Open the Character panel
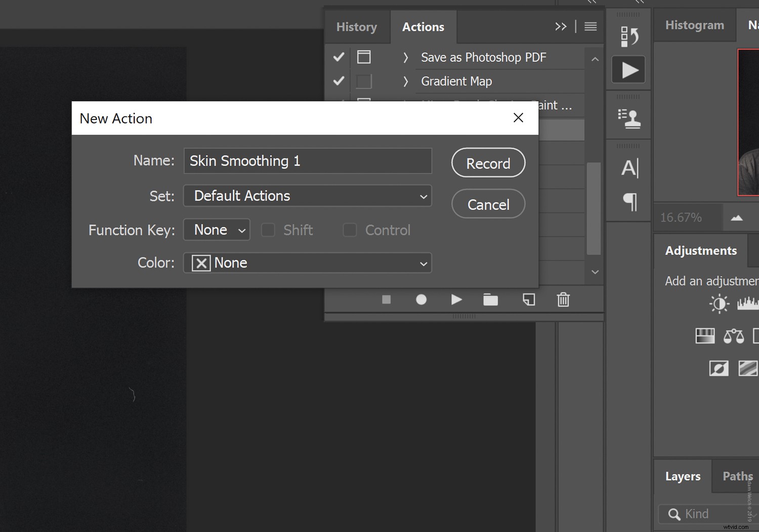Viewport: 759px width, 532px height. (628, 169)
